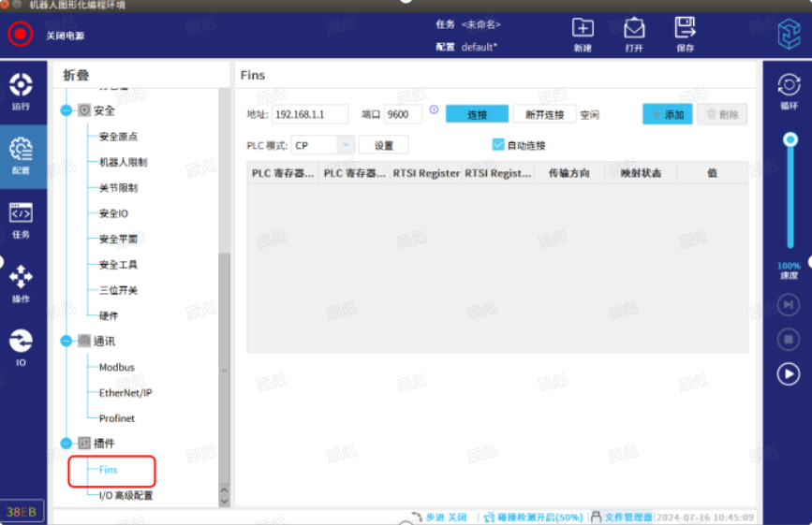
Task: Collapse the 通讯 communication tree node
Action: point(66,342)
